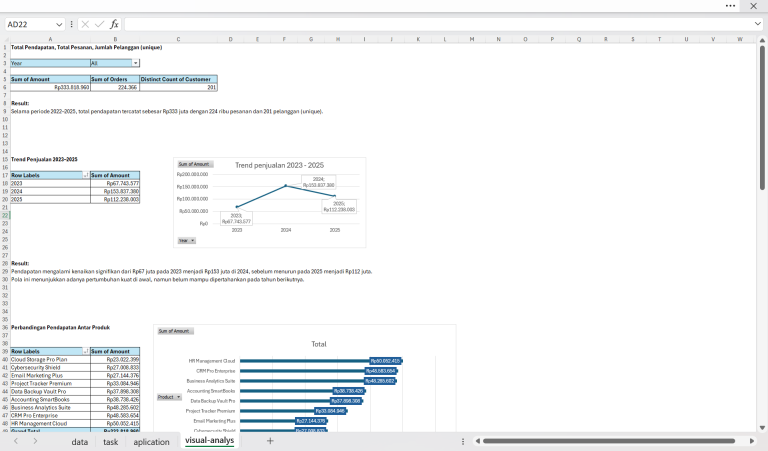The height and width of the screenshot is (451, 768).
Task: Click the 2023 data label on the line chart
Action: pyautogui.click(x=236, y=218)
